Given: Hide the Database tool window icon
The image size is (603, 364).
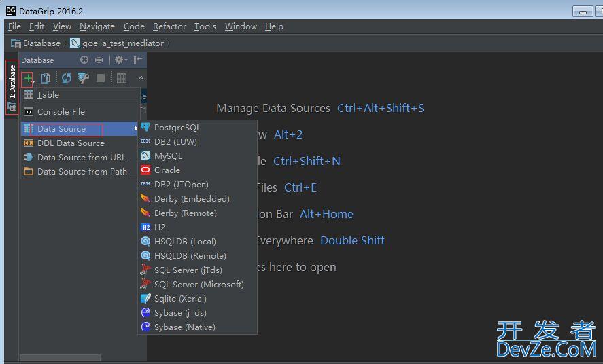Looking at the screenshot, I should pyautogui.click(x=138, y=60).
